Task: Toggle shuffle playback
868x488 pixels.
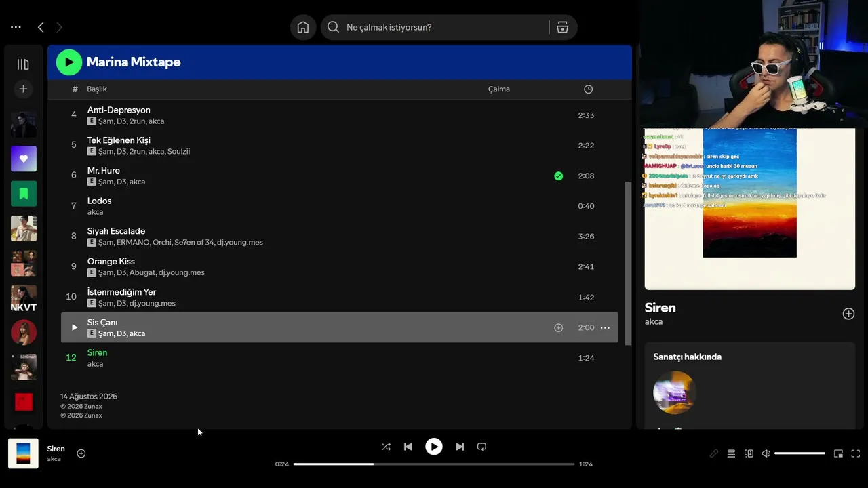Action: (x=386, y=447)
